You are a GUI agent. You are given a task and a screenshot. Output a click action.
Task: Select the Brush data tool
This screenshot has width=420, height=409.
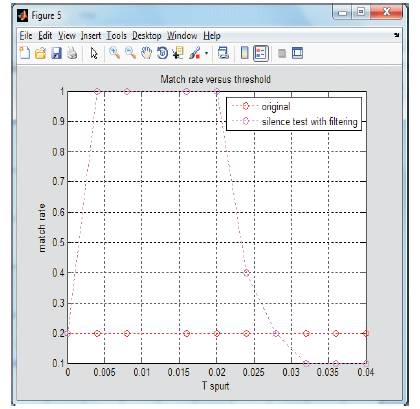click(195, 53)
